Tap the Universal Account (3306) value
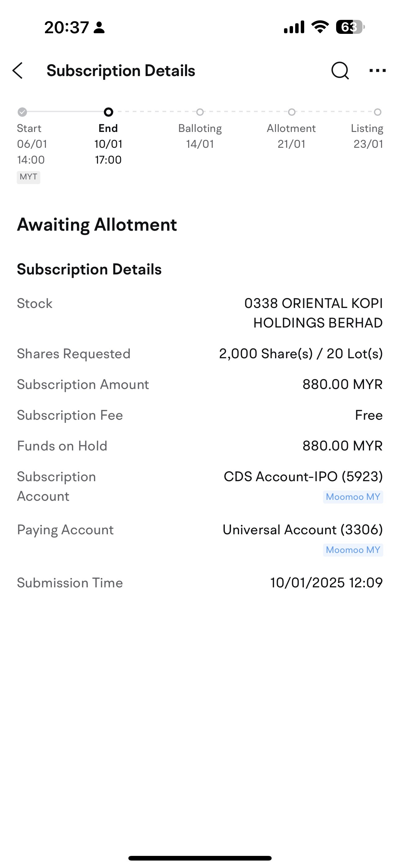Viewport: 400px width, 868px height. coord(303,530)
